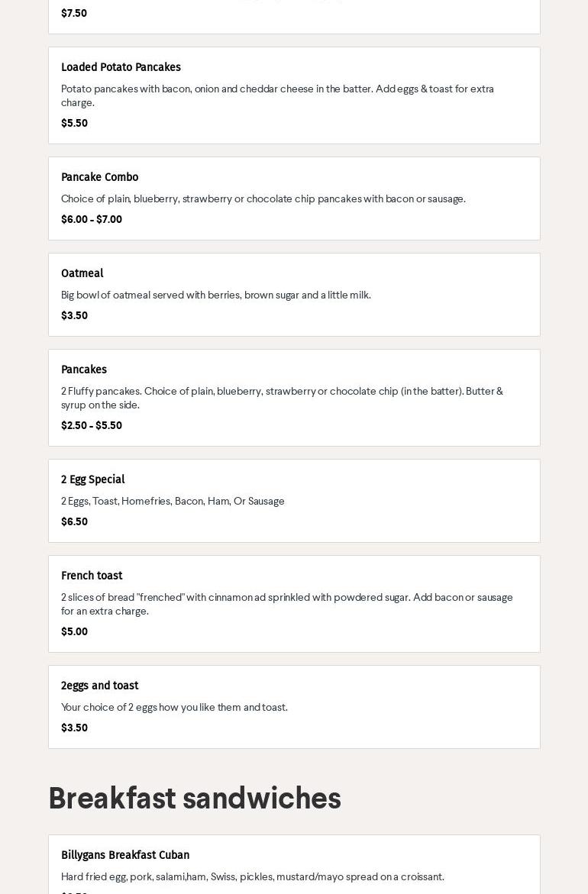Select the French toast menu title
Image resolution: width=588 pixels, height=894 pixels.
(92, 576)
